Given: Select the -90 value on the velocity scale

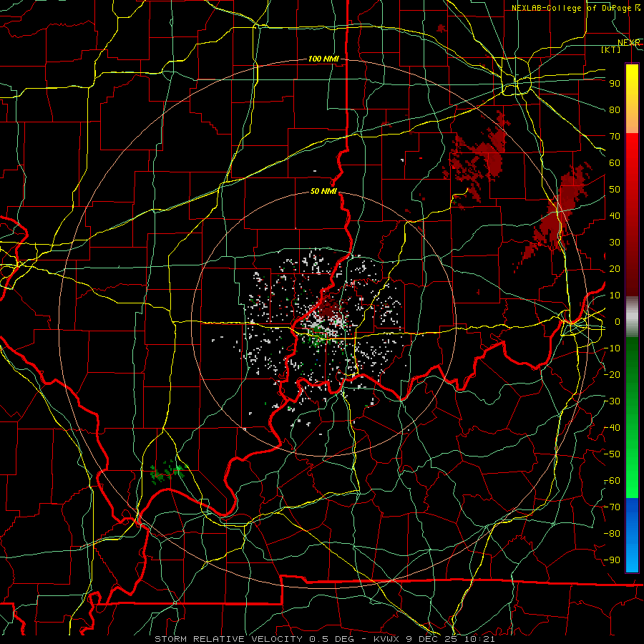Looking at the screenshot, I should pos(612,560).
